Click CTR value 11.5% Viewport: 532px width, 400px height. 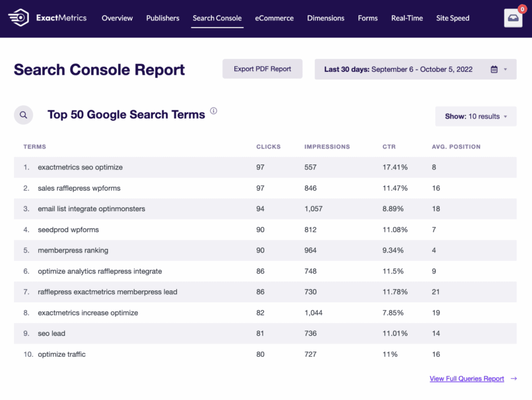click(x=393, y=271)
